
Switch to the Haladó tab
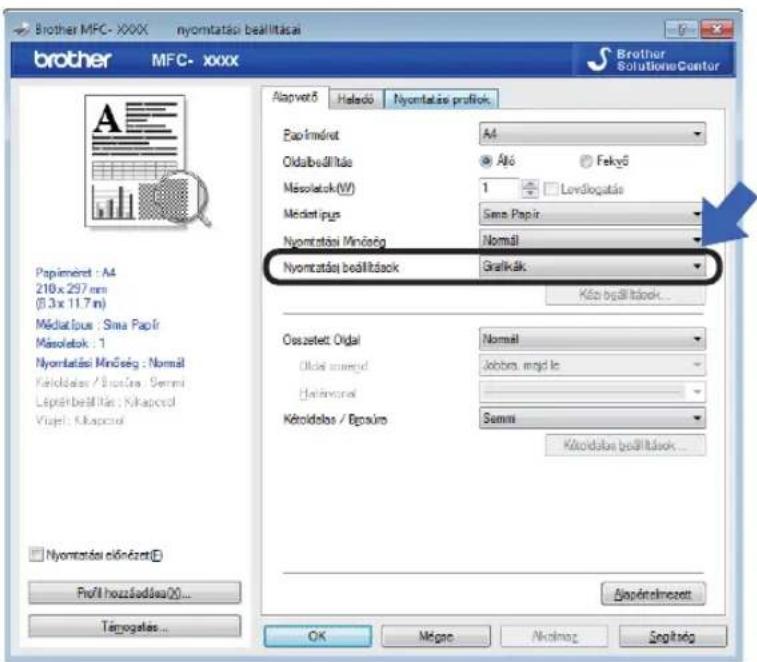click(x=356, y=99)
